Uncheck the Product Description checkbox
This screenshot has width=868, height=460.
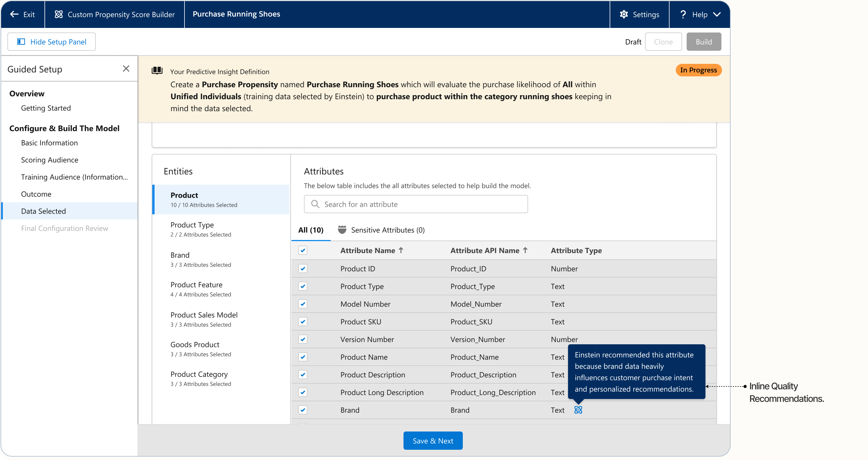(303, 375)
